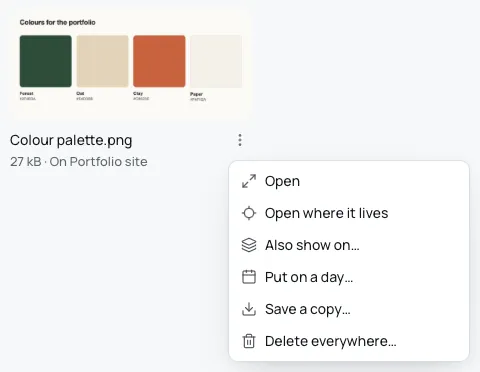Click the dark green Forest swatch

click(46, 61)
